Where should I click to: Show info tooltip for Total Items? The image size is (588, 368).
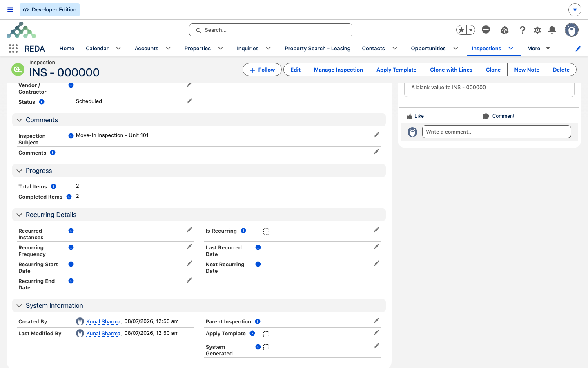coord(53,186)
